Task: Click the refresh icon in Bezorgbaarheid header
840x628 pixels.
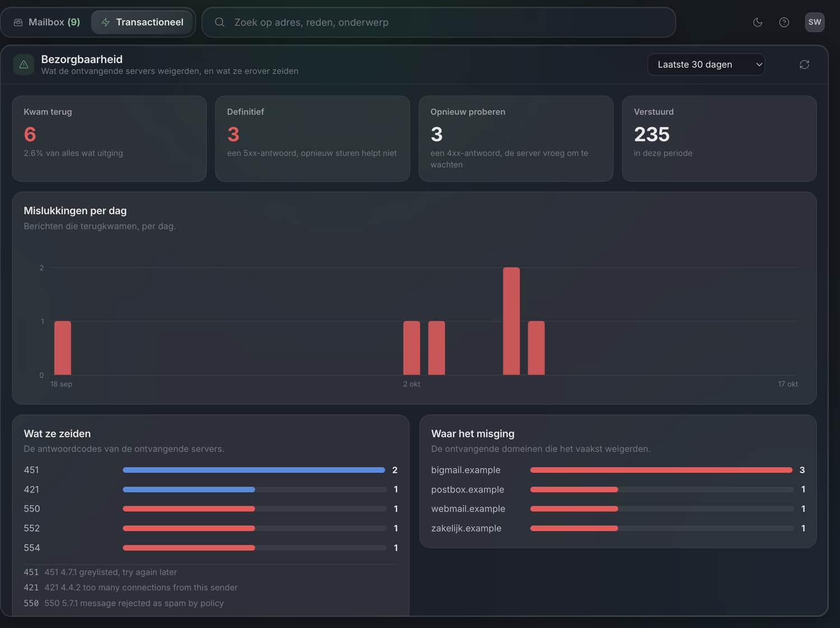Action: pos(804,64)
